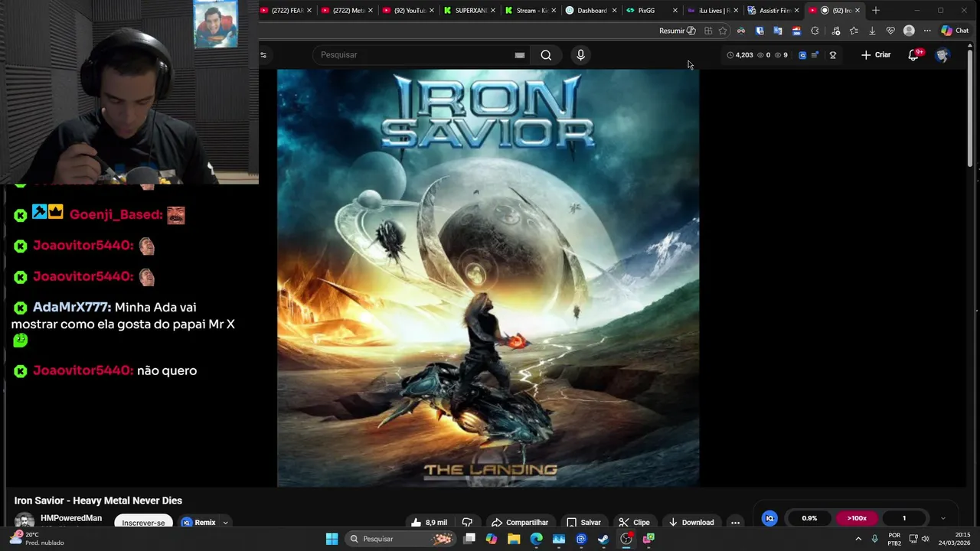Activate voice search microphone icon
The height and width of the screenshot is (551, 980).
point(580,55)
